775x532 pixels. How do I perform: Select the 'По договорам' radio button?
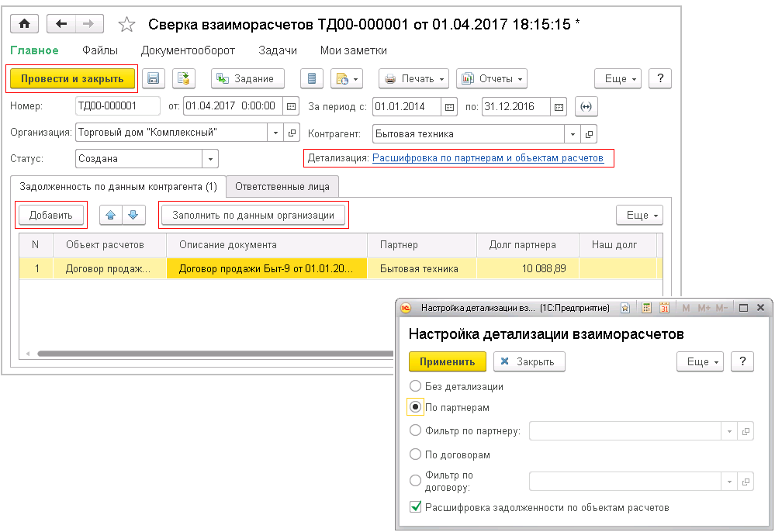pyautogui.click(x=416, y=454)
